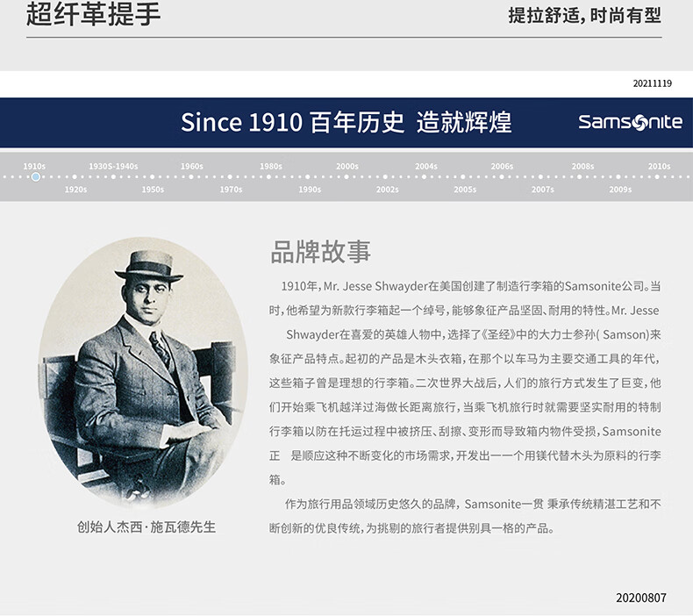This screenshot has width=693, height=616.
Task: Click the date code 20211119
Action: pos(653,83)
